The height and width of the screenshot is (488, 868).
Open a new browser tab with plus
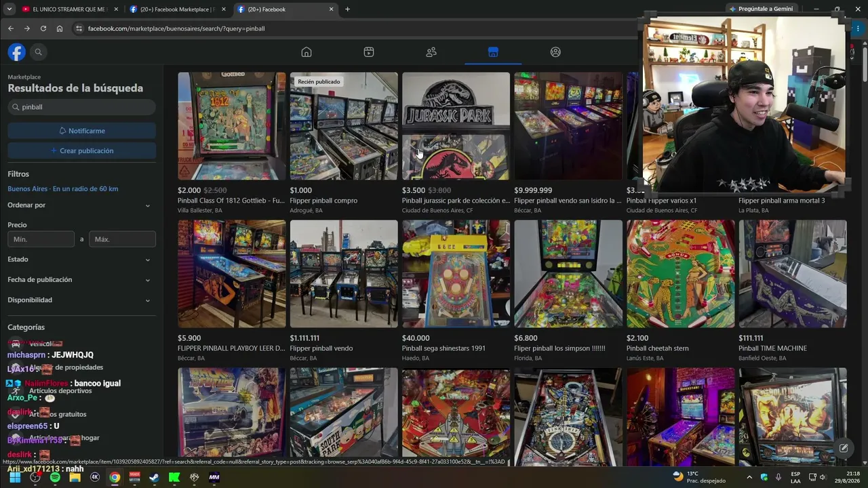[x=348, y=9]
